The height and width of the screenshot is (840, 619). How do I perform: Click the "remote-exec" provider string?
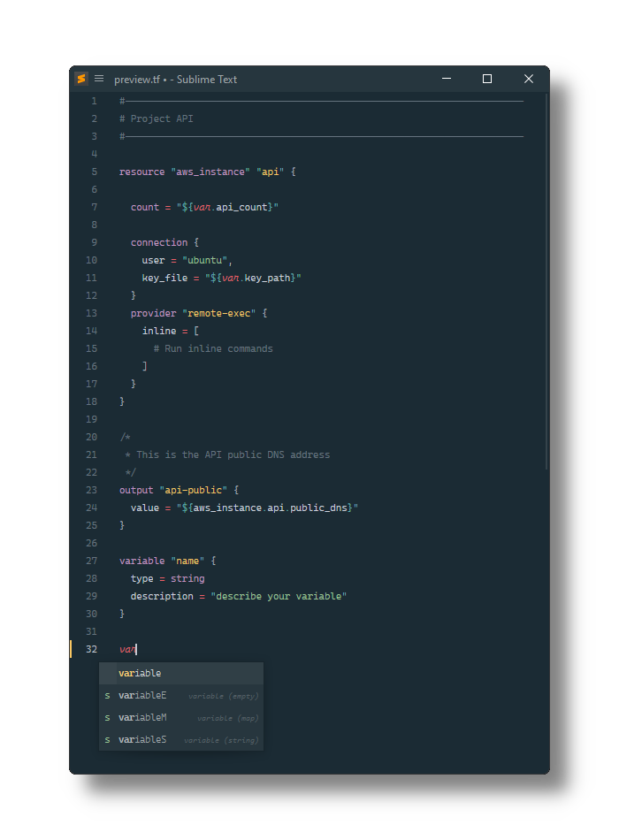point(218,313)
